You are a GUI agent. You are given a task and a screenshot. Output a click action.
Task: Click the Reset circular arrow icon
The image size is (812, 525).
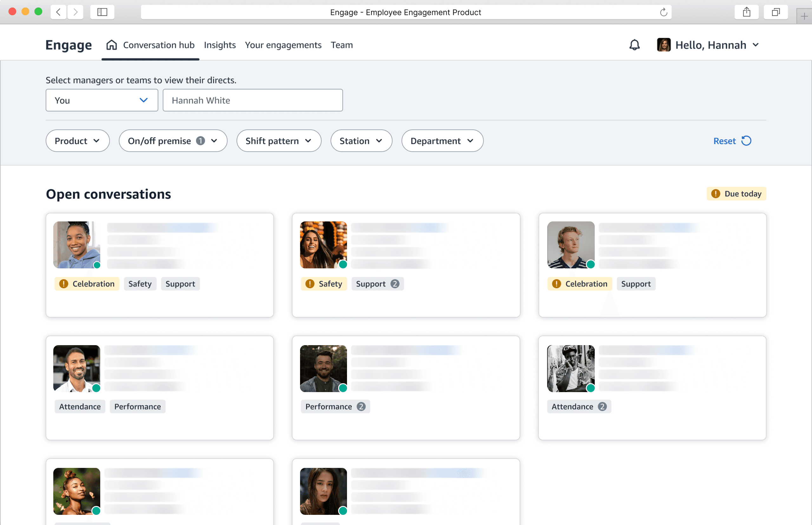(747, 141)
